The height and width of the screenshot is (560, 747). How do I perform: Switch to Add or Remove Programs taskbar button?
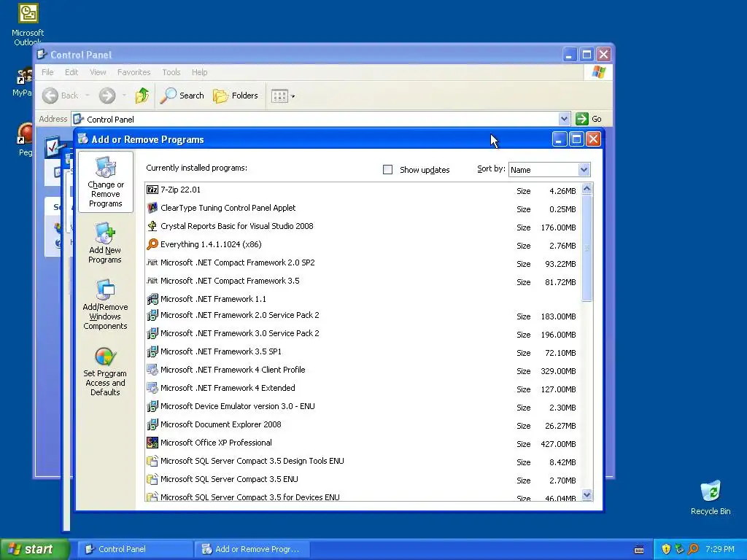click(x=252, y=549)
